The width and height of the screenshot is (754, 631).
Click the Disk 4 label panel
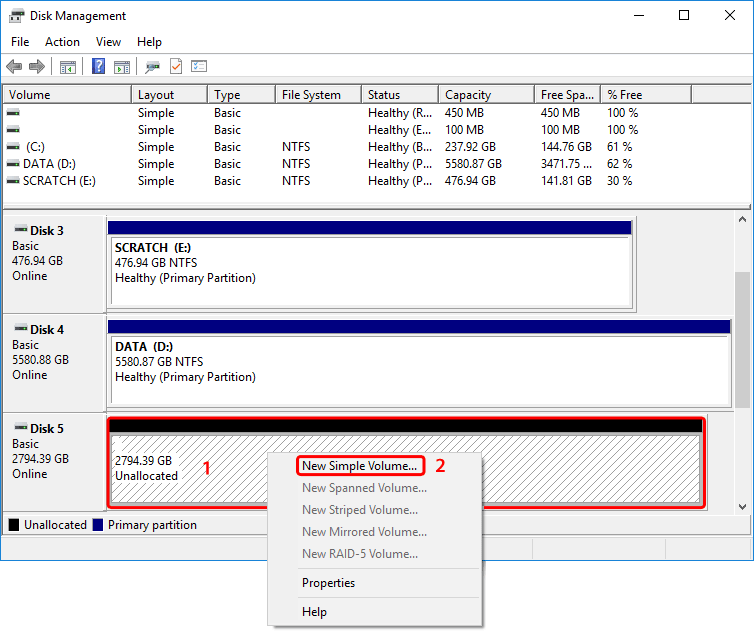coord(53,359)
